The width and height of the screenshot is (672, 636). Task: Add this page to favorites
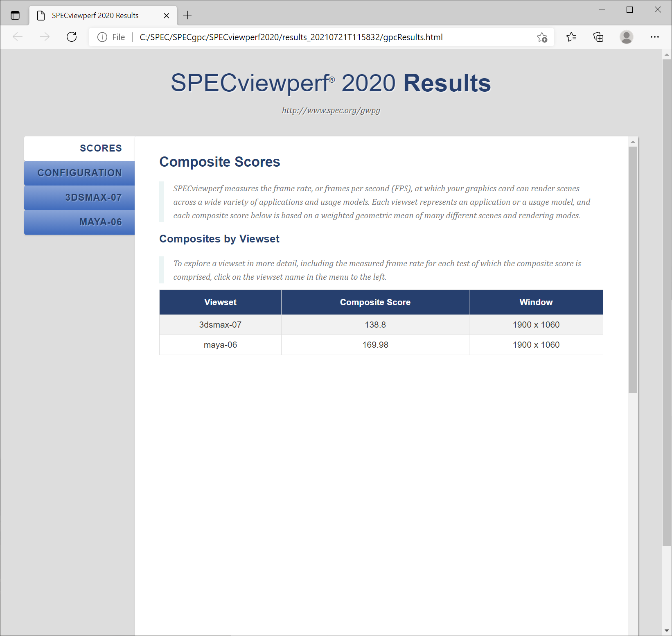tap(542, 37)
